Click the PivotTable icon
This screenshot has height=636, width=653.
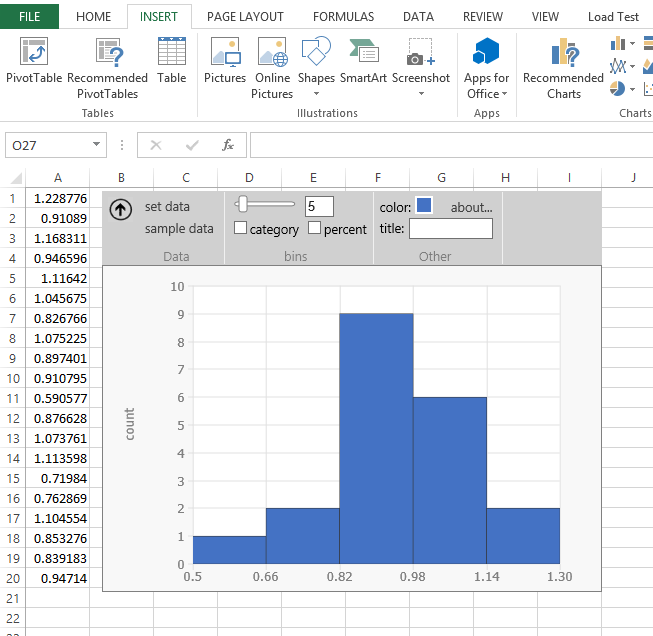[33, 53]
